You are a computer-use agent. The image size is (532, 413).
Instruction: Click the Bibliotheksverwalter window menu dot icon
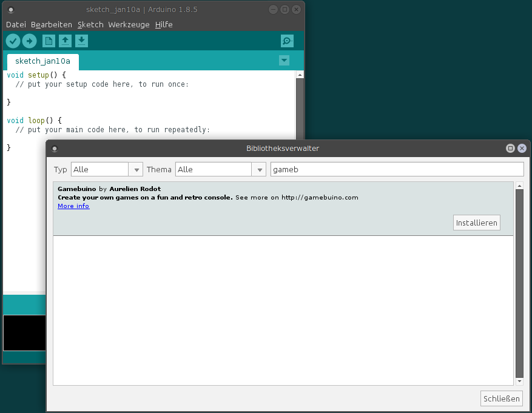pos(55,149)
